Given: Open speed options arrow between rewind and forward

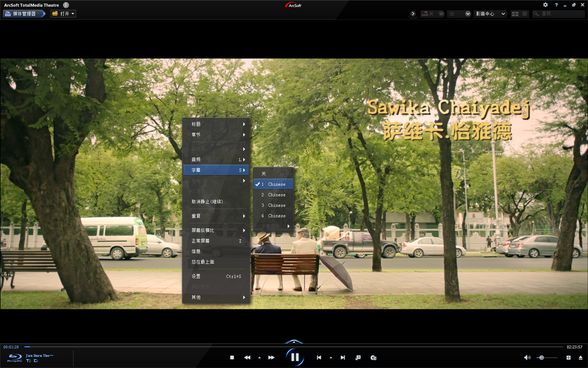Looking at the screenshot, I should coord(259,358).
